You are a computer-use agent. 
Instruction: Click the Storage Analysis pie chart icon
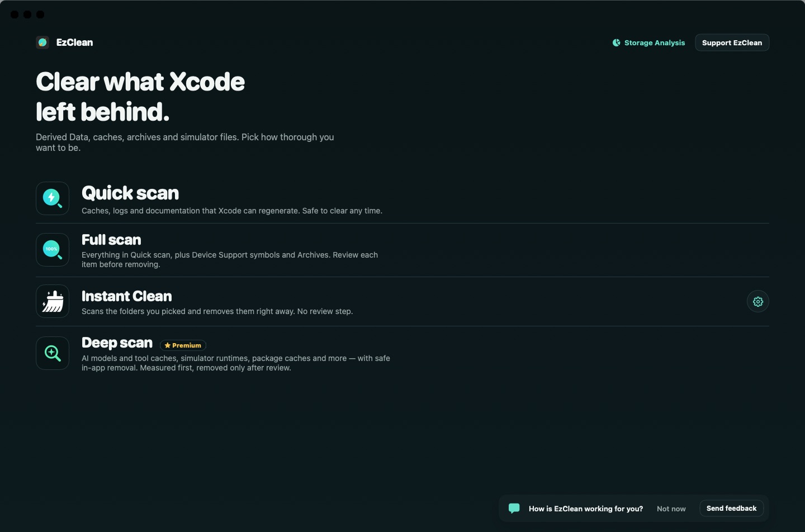click(616, 42)
